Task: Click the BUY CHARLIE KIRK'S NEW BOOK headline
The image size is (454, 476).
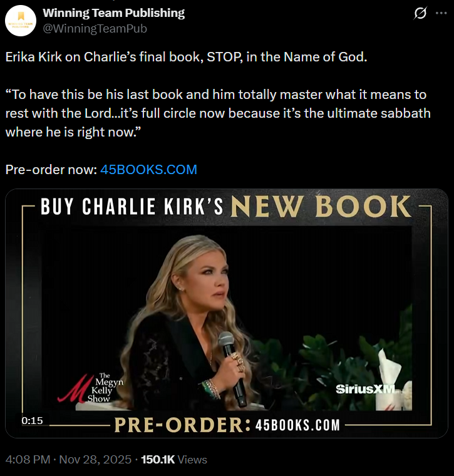Action: 226,207
